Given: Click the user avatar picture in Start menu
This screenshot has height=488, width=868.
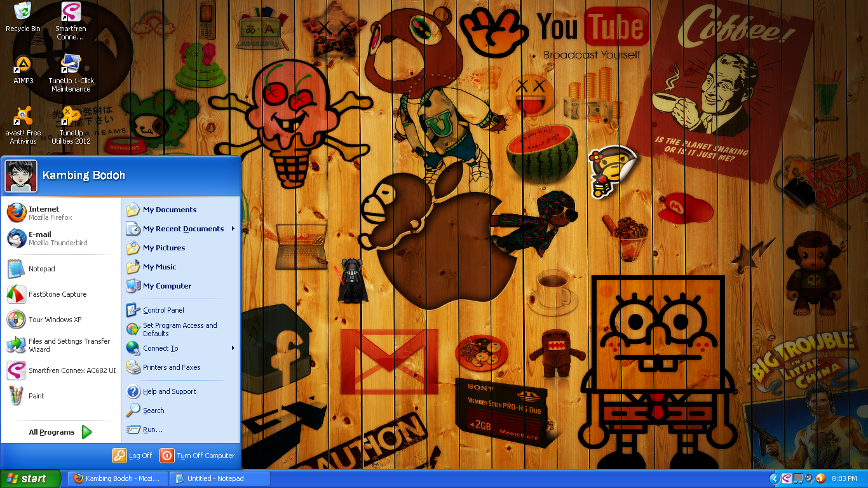Looking at the screenshot, I should [x=21, y=175].
